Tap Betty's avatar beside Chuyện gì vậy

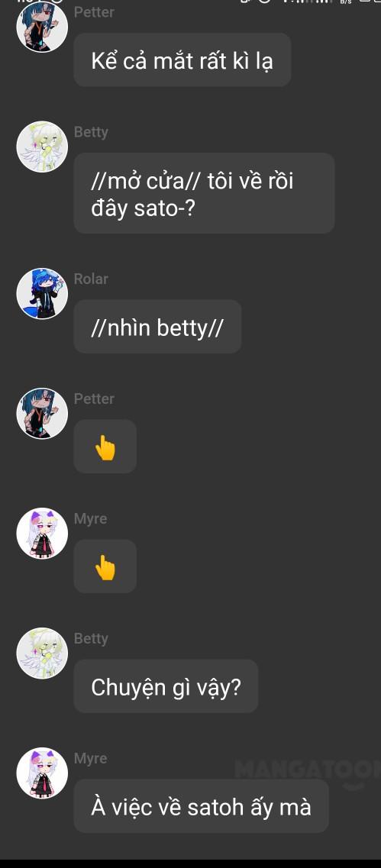(42, 653)
